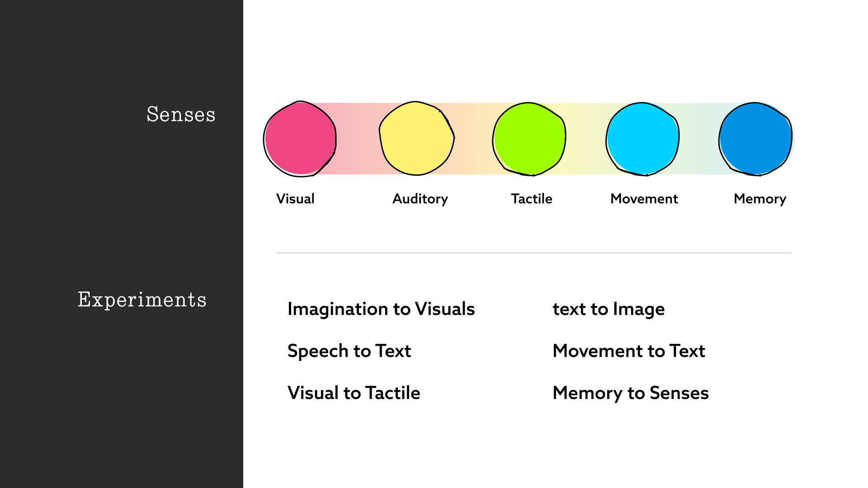Click the Tactile label

(532, 199)
